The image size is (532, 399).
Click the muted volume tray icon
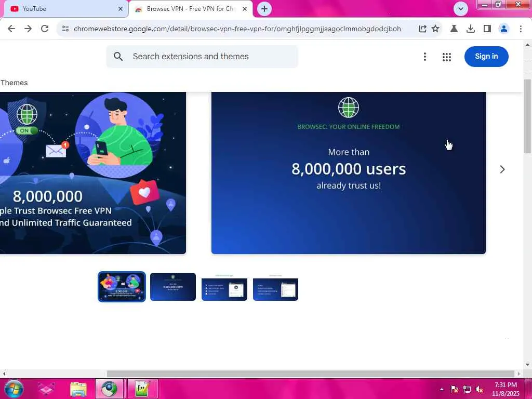480,389
